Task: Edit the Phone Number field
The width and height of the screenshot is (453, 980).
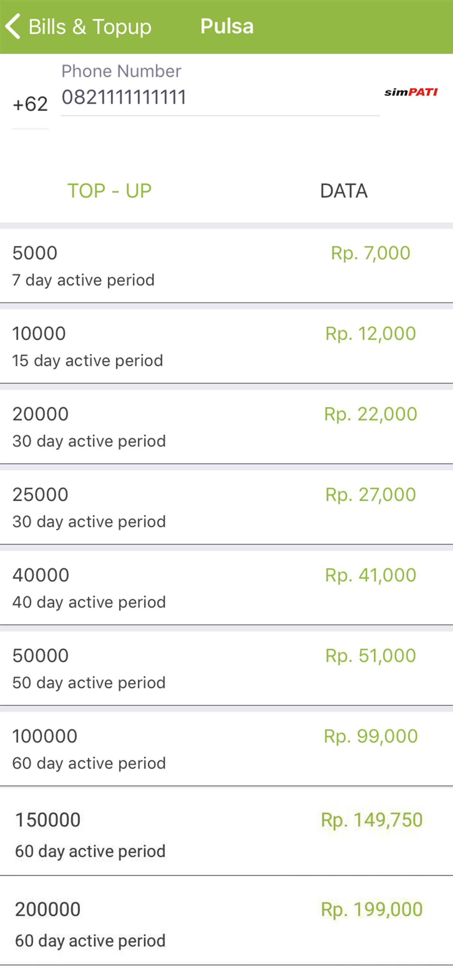Action: [x=220, y=97]
